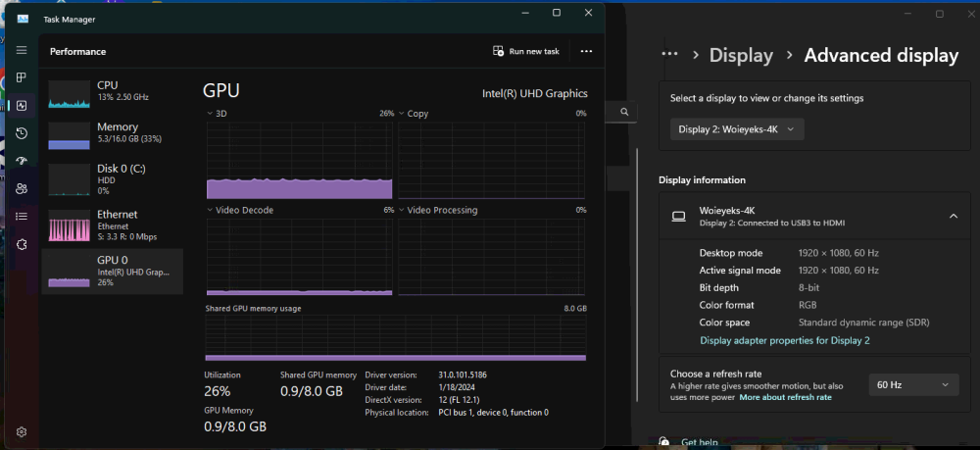Image resolution: width=980 pixels, height=450 pixels.
Task: Click the GPU Memory 0.9/8.0 GB value
Action: (x=235, y=426)
